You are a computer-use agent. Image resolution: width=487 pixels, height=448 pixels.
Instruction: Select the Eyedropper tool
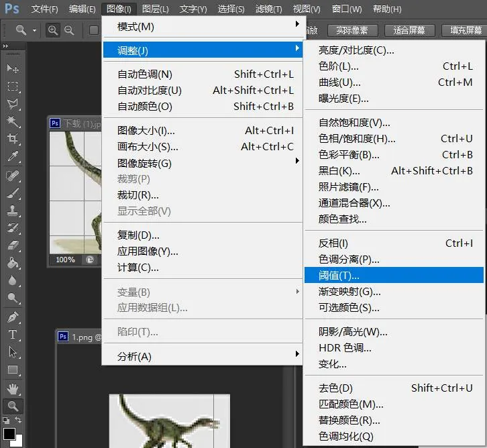pos(13,156)
